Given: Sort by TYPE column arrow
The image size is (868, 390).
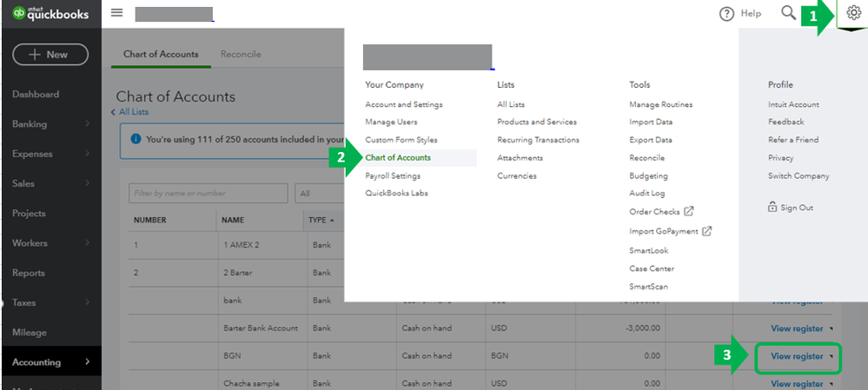Looking at the screenshot, I should pos(332,220).
